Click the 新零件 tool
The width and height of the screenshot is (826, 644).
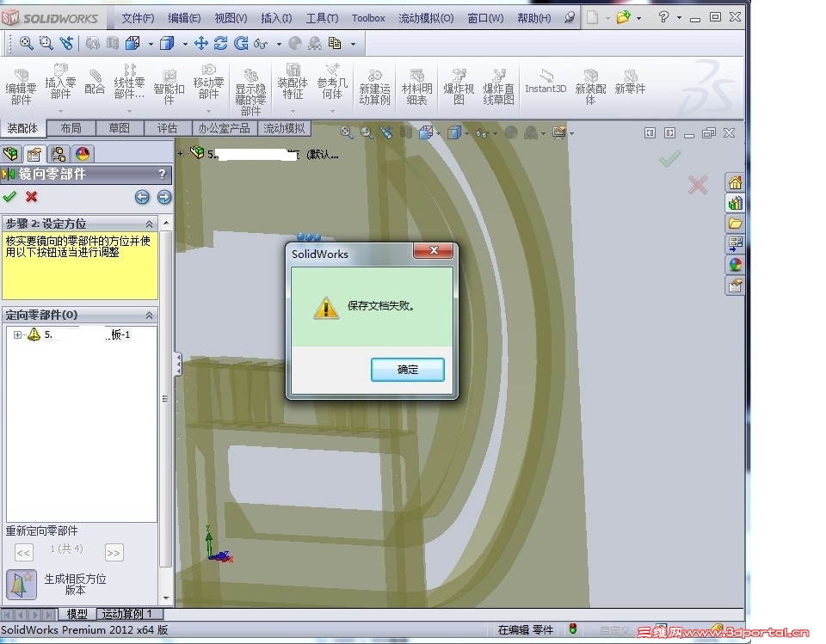(630, 82)
